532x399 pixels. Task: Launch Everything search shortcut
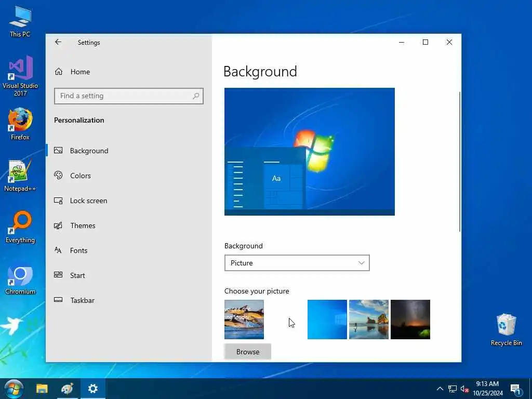click(x=20, y=227)
